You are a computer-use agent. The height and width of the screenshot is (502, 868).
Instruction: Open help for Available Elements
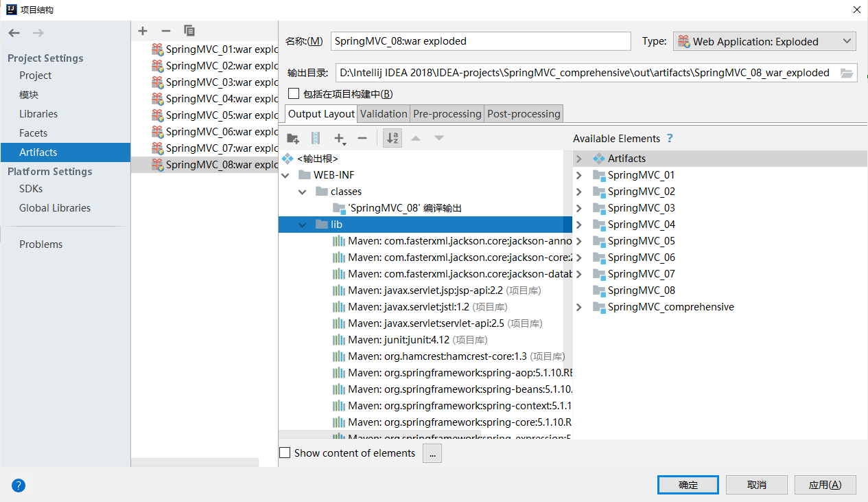(x=670, y=138)
